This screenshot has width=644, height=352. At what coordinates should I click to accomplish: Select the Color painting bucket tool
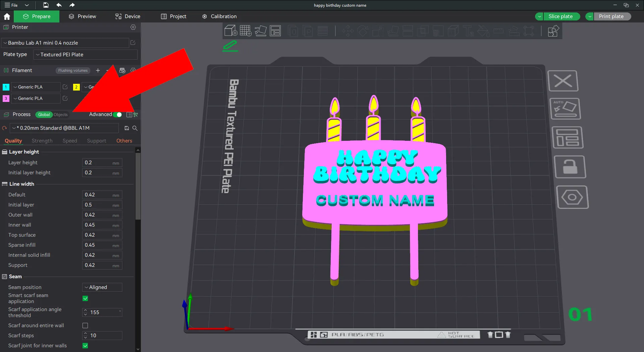coord(483,31)
